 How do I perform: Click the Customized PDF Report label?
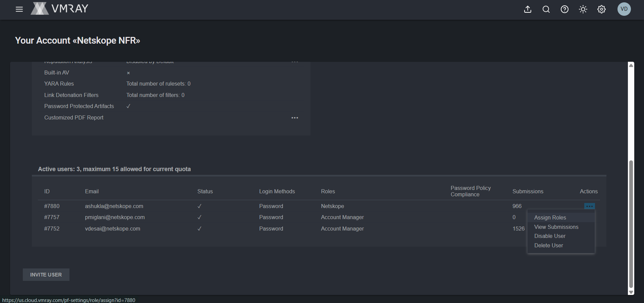tap(74, 117)
